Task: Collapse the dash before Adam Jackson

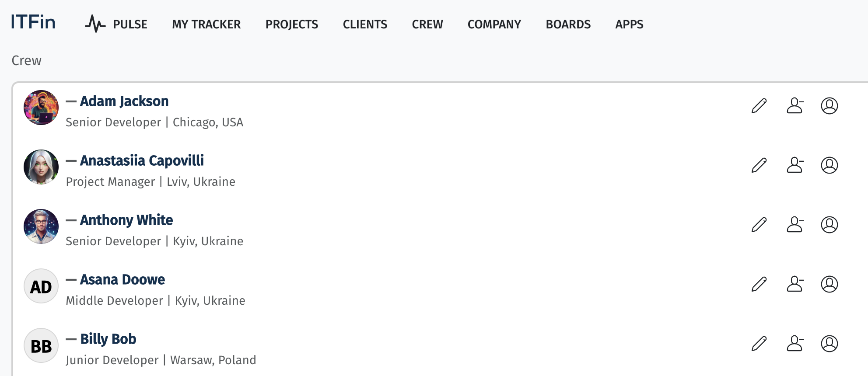Action: point(71,101)
